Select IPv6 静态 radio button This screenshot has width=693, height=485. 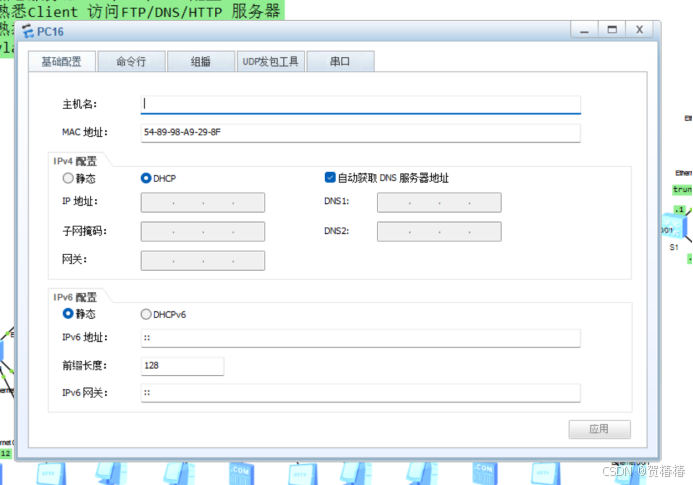point(68,313)
